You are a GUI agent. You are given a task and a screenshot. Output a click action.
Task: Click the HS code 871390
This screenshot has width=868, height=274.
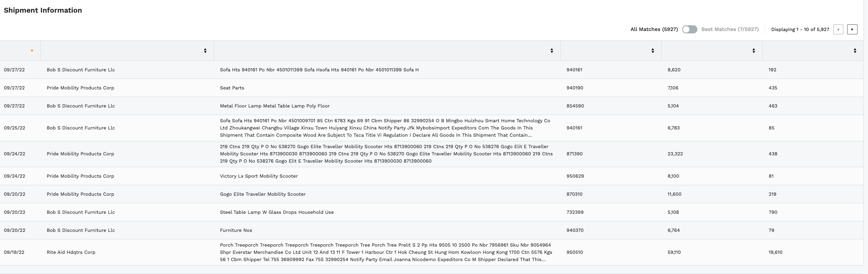(x=574, y=154)
